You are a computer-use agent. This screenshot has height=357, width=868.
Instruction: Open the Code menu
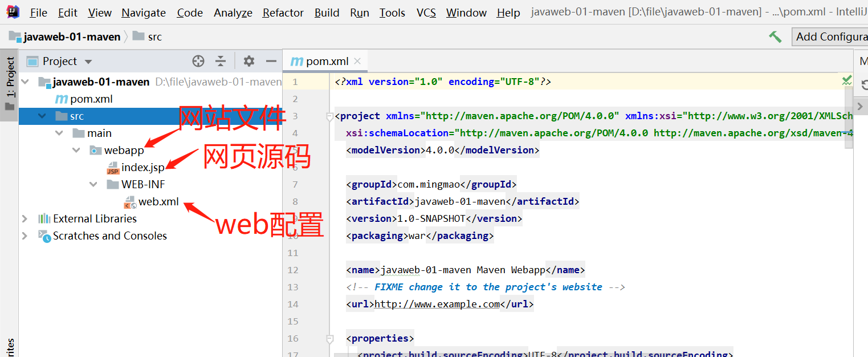coord(190,13)
